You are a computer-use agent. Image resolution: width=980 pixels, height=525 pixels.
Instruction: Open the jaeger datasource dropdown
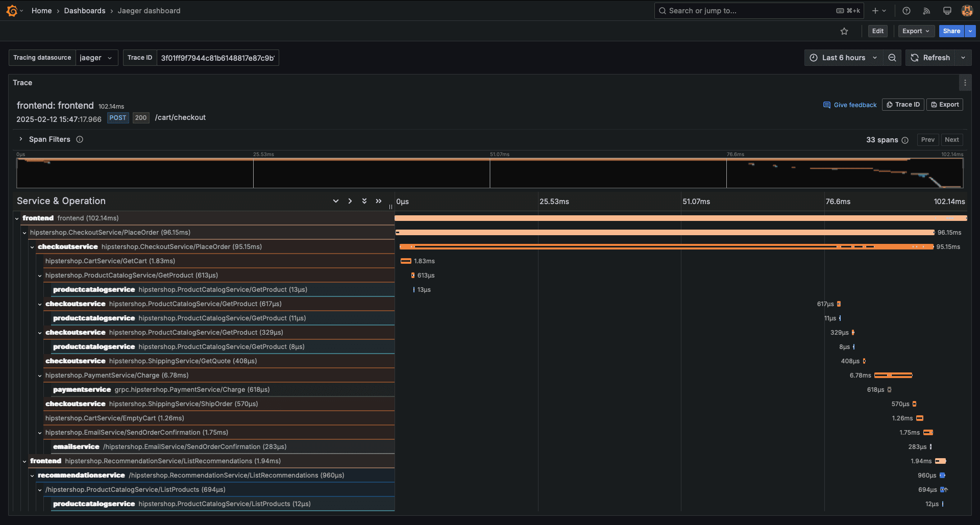coord(96,58)
